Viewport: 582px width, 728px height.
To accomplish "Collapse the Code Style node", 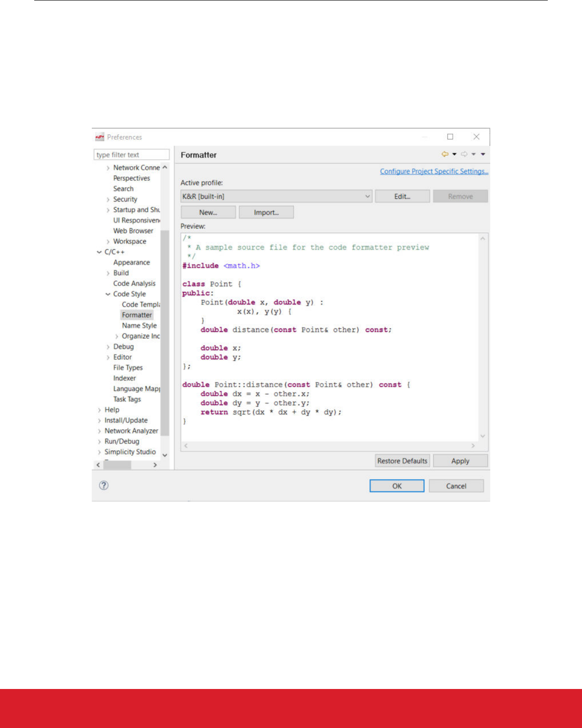I will click(108, 294).
